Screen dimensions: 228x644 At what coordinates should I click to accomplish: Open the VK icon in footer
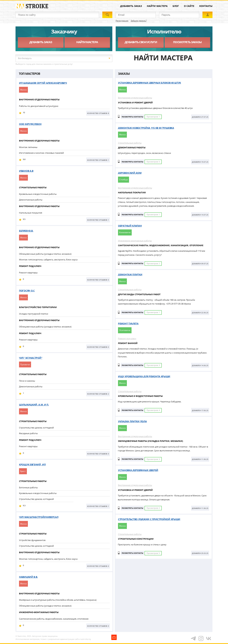208,638
